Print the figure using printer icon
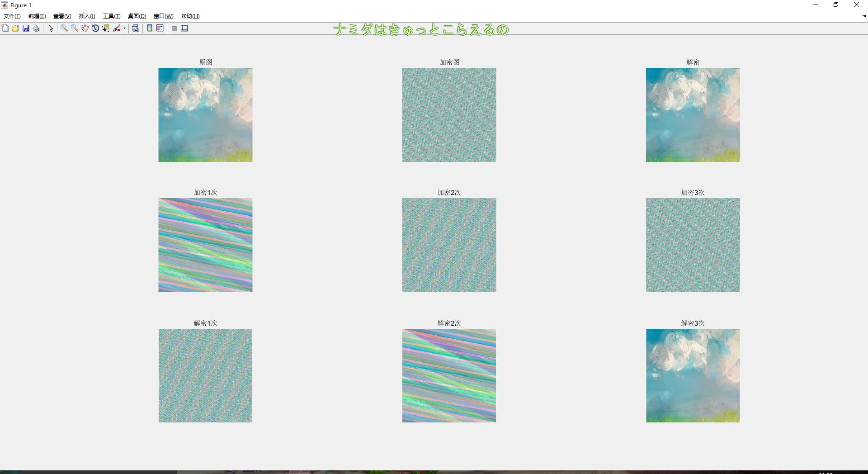This screenshot has height=474, width=868. point(36,28)
